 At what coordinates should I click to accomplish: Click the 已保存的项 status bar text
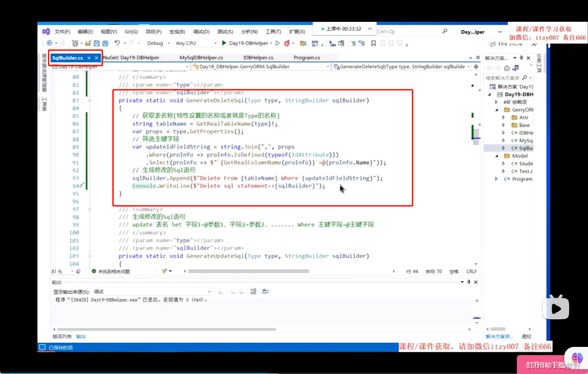[x=61, y=347]
